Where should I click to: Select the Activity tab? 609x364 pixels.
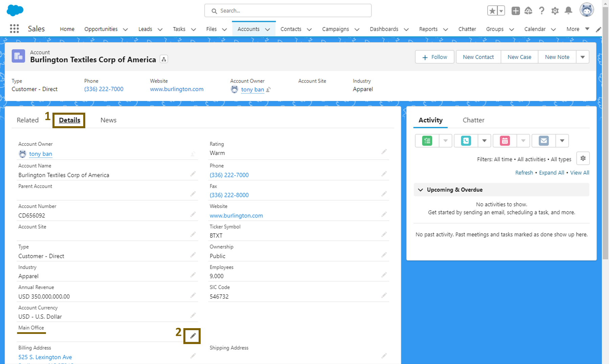[x=430, y=120]
